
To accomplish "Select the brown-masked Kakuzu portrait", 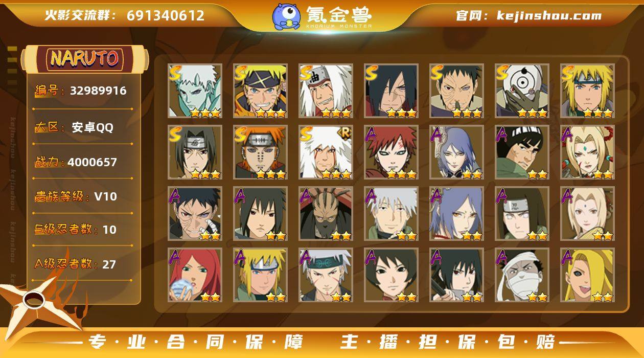I will click(x=326, y=214).
